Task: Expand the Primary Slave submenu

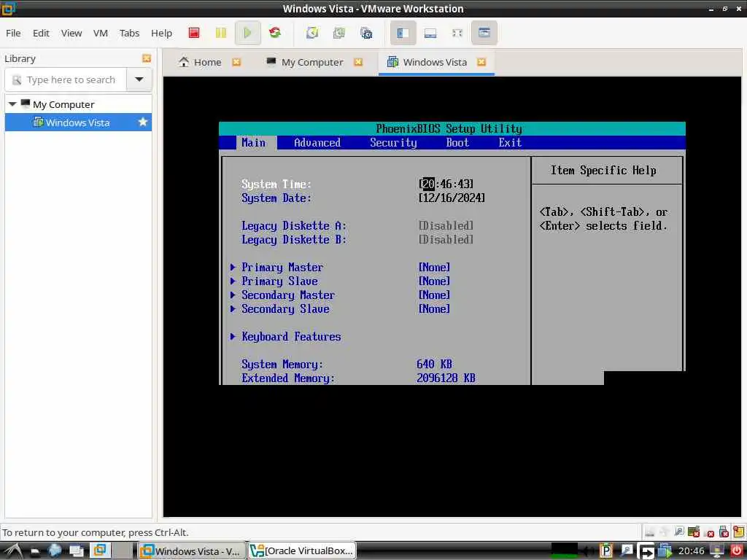Action: click(x=279, y=281)
